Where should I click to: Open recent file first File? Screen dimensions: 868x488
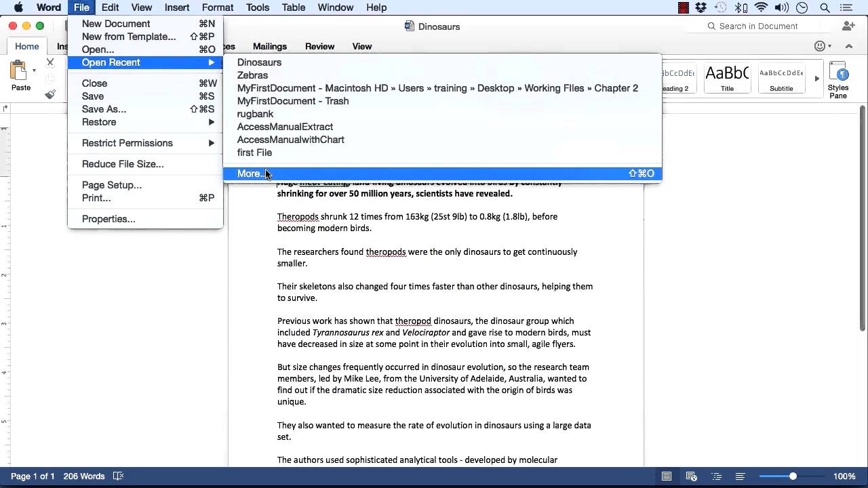coord(442,152)
